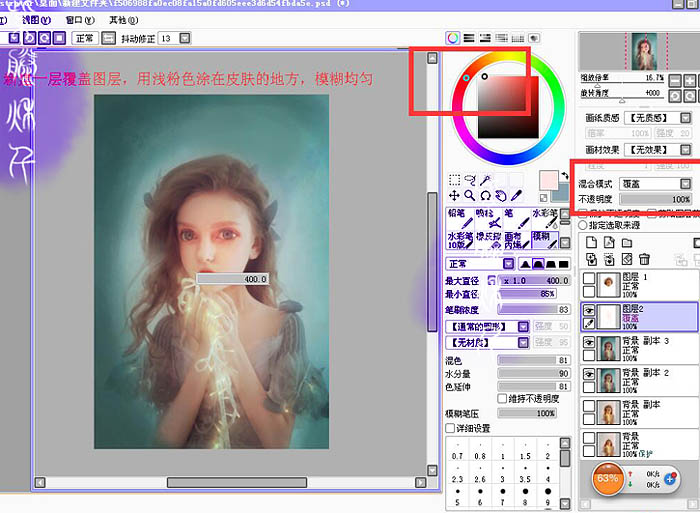The width and height of the screenshot is (700, 513).
Task: Select the rectangular selection tool
Action: pyautogui.click(x=454, y=180)
